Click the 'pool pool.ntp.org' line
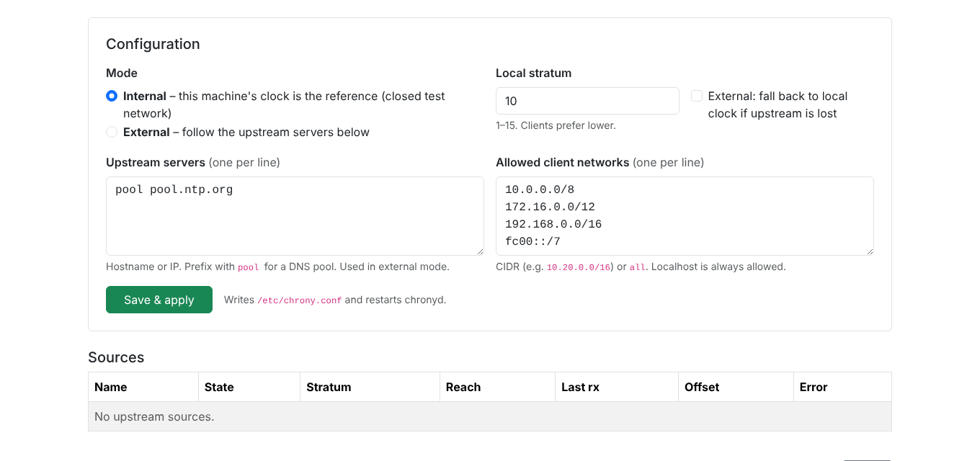Screen dimensions: 980x461 click(x=174, y=189)
